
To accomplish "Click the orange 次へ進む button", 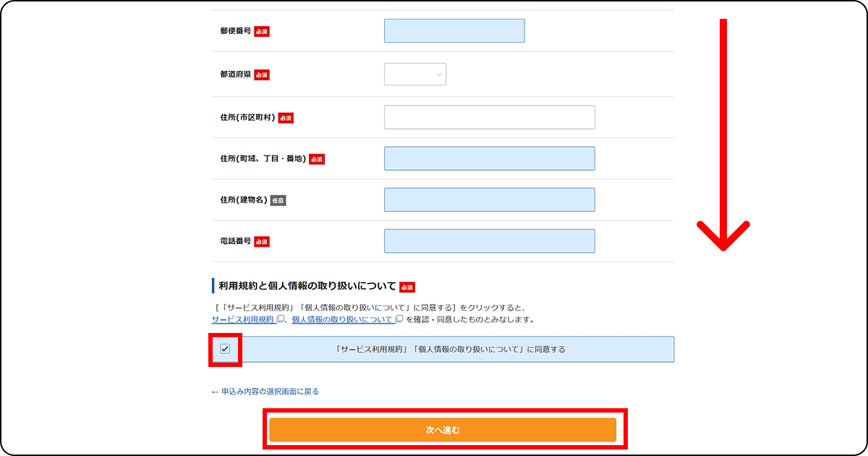I will (x=443, y=430).
